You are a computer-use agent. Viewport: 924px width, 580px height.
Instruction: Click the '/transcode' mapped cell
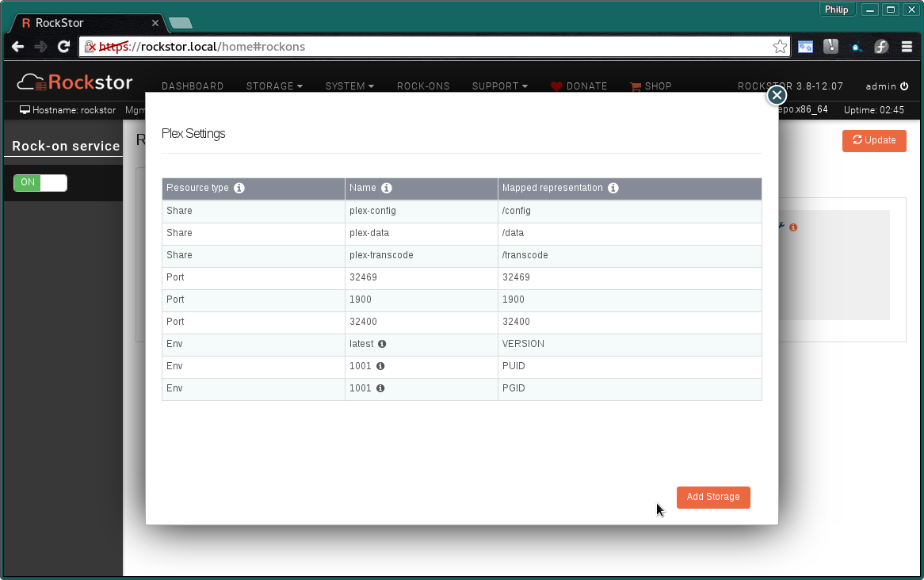coord(630,255)
